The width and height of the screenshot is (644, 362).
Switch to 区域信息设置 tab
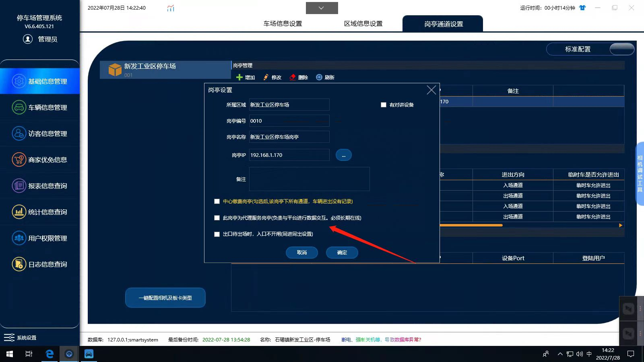(x=363, y=24)
